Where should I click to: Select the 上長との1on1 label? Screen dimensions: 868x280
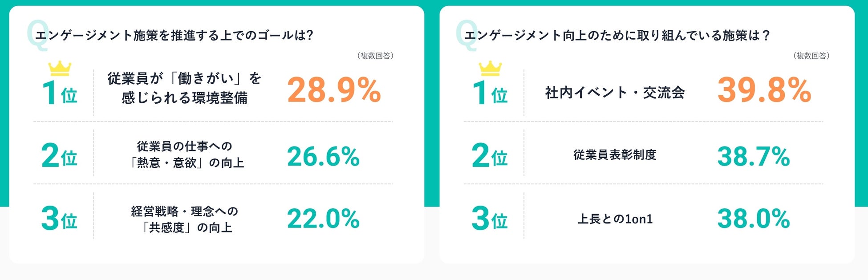[x=615, y=219]
